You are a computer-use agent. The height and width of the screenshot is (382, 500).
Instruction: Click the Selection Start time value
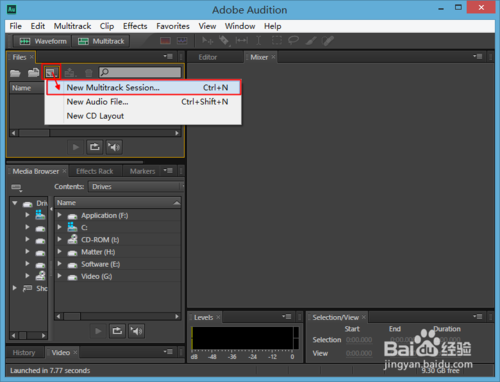coord(359,340)
